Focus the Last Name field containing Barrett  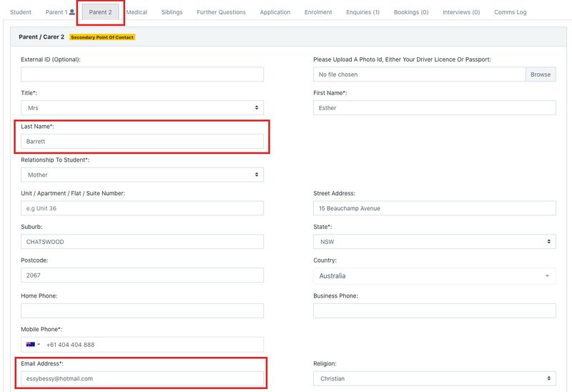point(142,142)
